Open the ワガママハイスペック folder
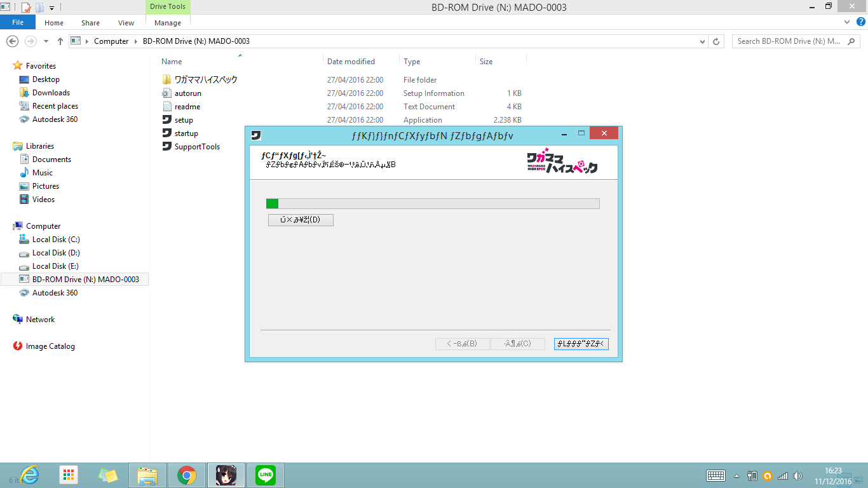 point(205,80)
